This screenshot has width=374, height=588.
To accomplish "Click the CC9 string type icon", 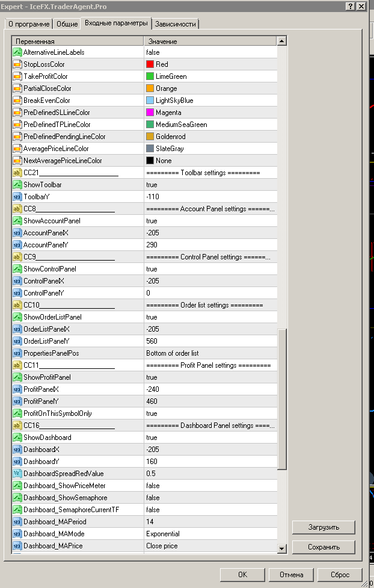I will click(x=17, y=257).
